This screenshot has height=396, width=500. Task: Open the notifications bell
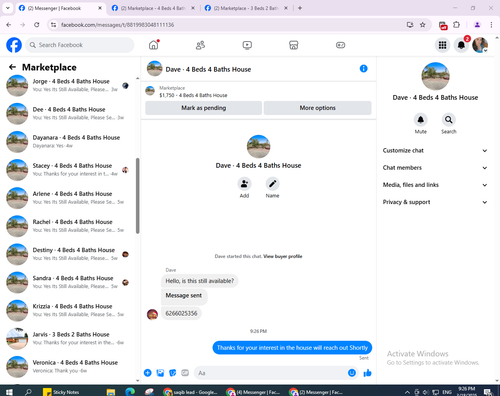(461, 45)
